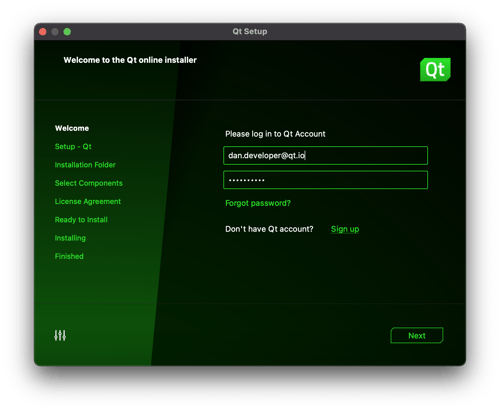Select the Ready to Install step
500x411 pixels.
81,220
